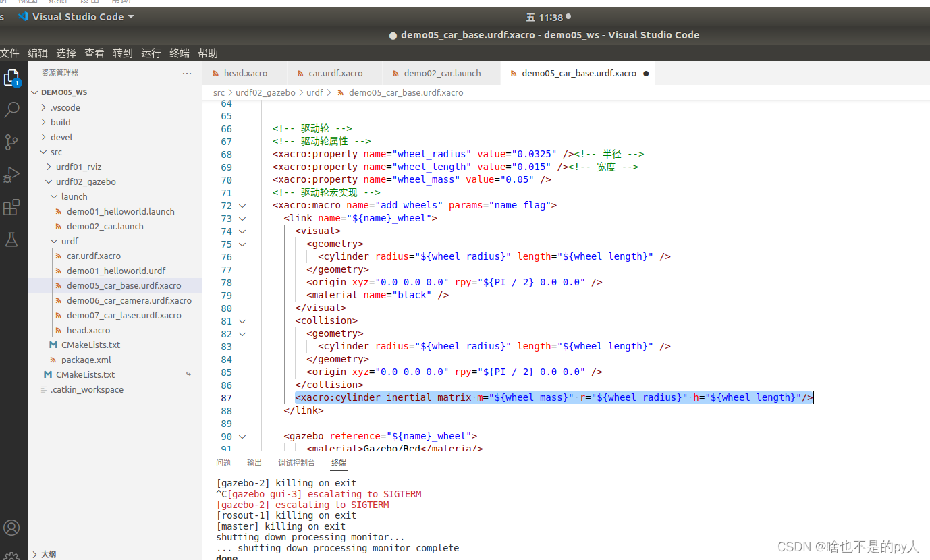
Task: Open the 运行 menu
Action: click(x=151, y=53)
